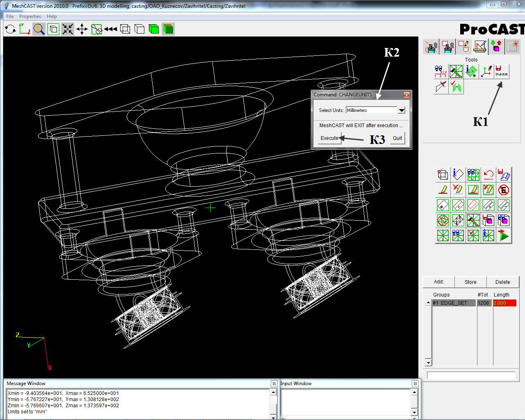Click the Store button
The height and width of the screenshot is (420, 525).
point(470,282)
